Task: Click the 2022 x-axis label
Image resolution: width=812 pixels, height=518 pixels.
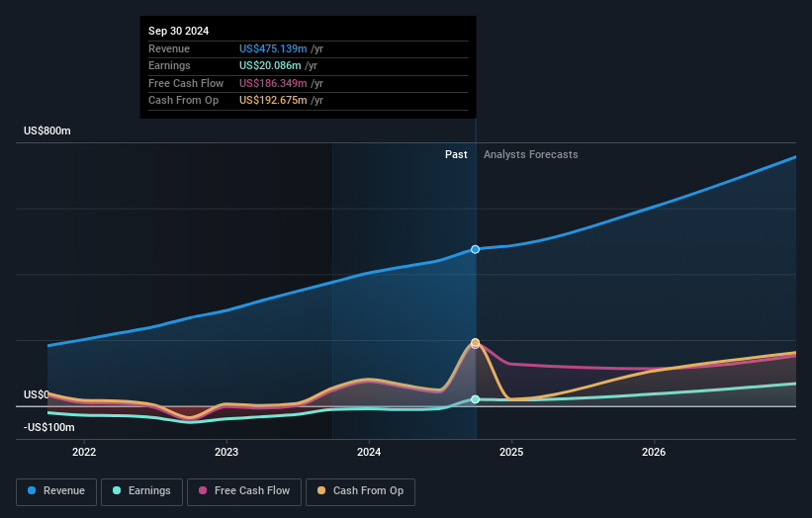Action: point(84,453)
